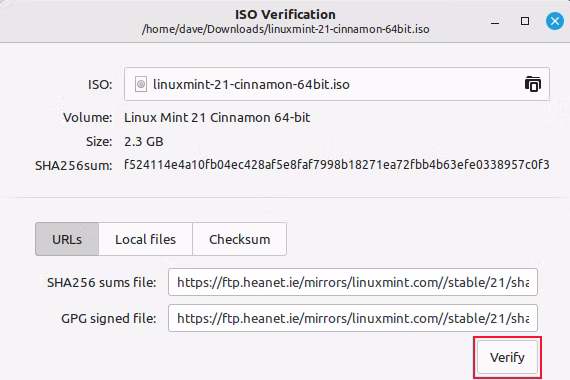
Task: Click the 'ISO Verification' window title
Action: click(285, 15)
